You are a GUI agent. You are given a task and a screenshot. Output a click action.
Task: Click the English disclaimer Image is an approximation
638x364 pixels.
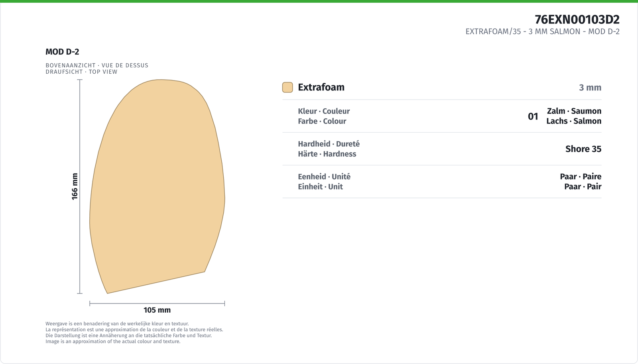point(113,341)
